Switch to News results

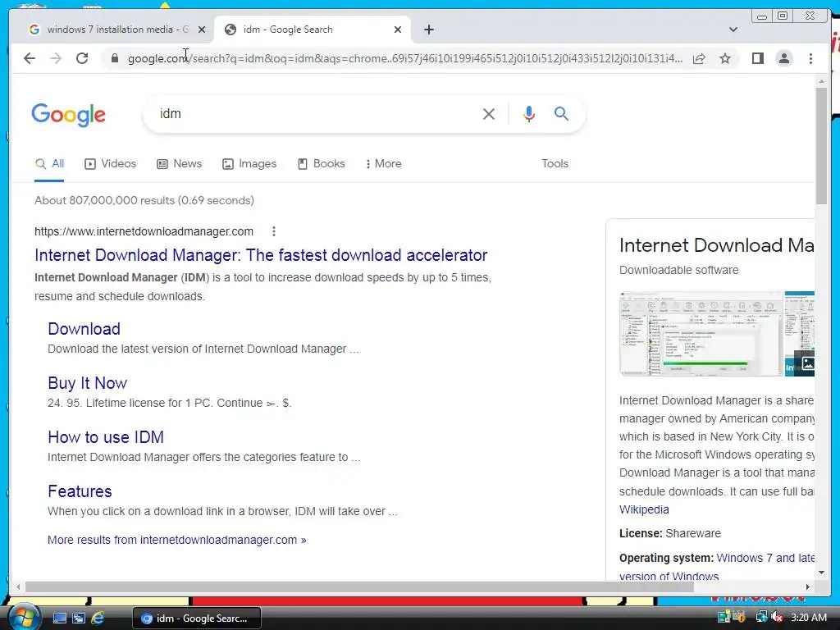[179, 164]
